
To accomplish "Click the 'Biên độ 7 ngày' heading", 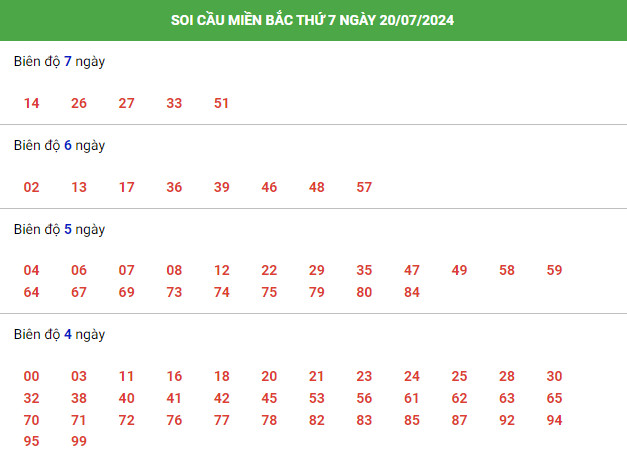I will (59, 62).
